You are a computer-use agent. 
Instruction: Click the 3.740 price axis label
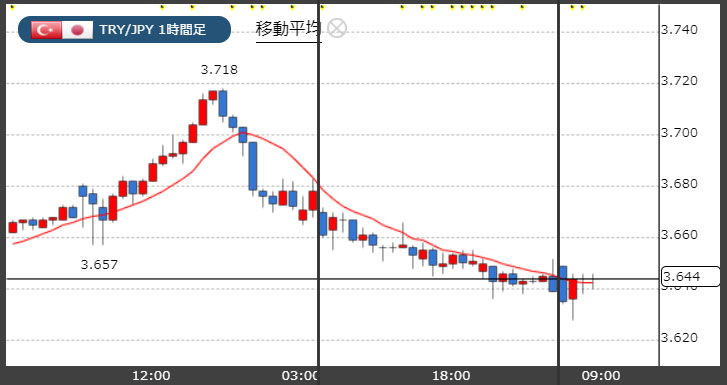click(x=679, y=30)
